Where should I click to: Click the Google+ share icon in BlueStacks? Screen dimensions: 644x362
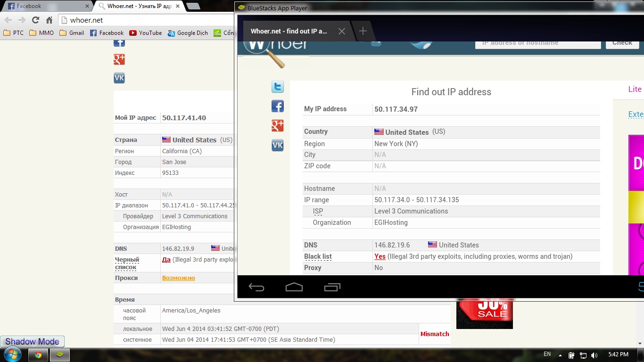pyautogui.click(x=278, y=125)
